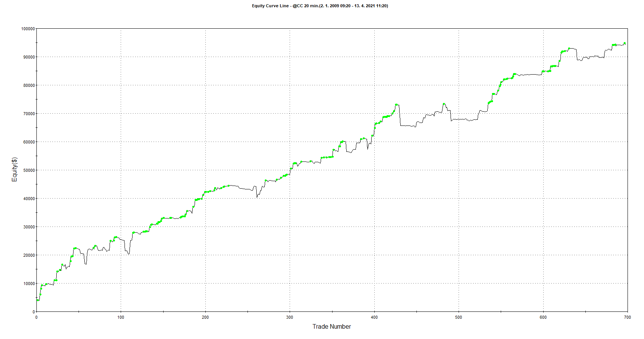The width and height of the screenshot is (644, 339).
Task: Click the x-axis value 600
Action: pyautogui.click(x=543, y=317)
